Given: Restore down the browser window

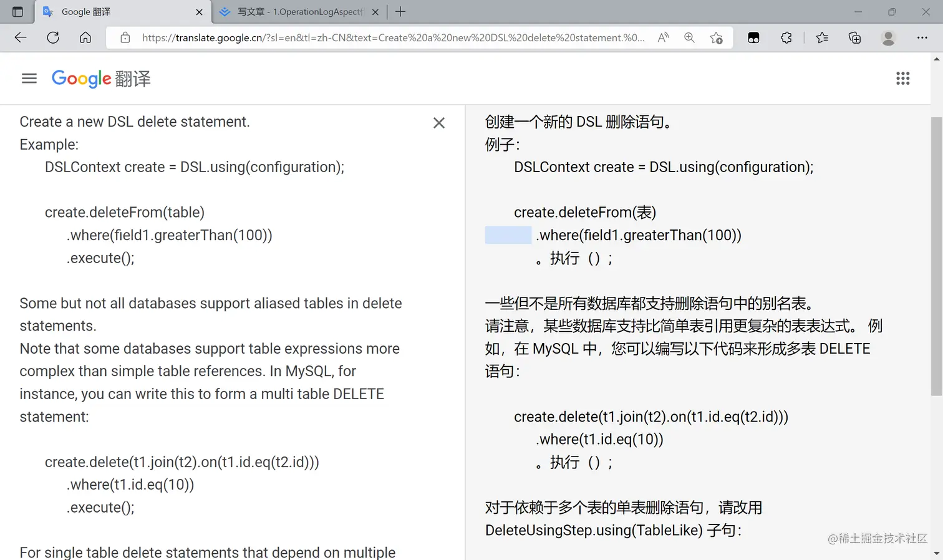Looking at the screenshot, I should (892, 12).
